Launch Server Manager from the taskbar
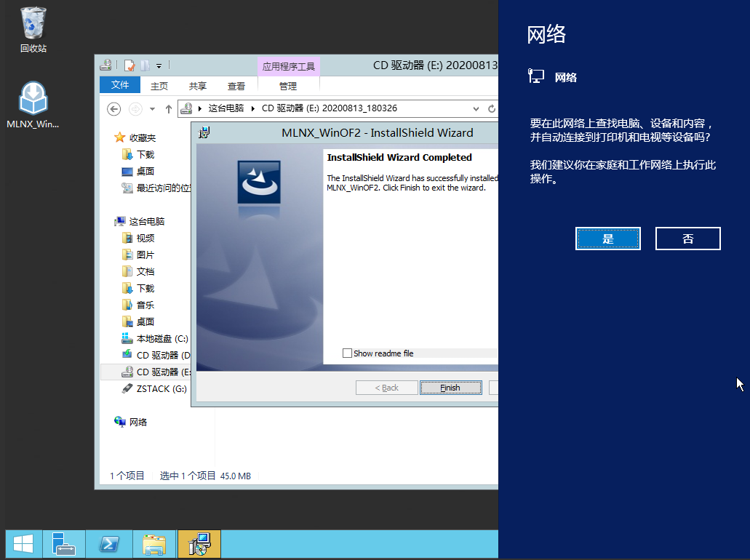This screenshot has width=750, height=560. [x=64, y=544]
